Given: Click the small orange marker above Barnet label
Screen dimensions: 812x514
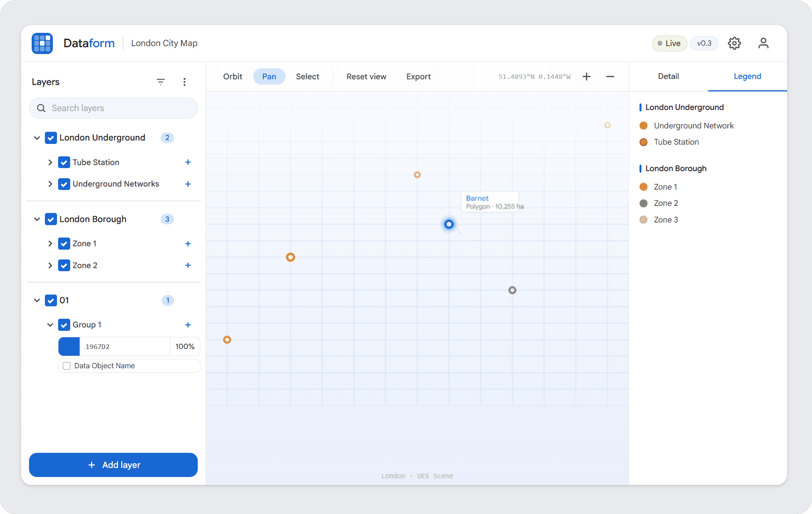Looking at the screenshot, I should pyautogui.click(x=417, y=175).
